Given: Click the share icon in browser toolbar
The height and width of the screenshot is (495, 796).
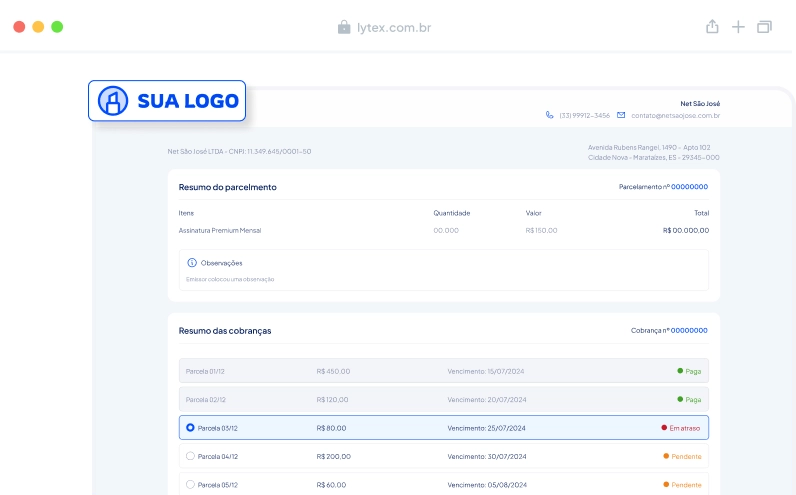Looking at the screenshot, I should (x=712, y=26).
